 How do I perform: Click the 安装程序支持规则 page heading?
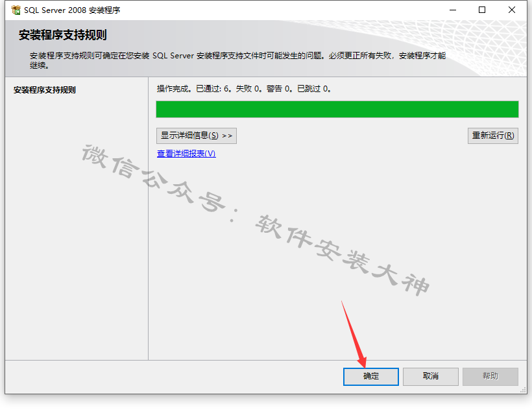(63, 35)
